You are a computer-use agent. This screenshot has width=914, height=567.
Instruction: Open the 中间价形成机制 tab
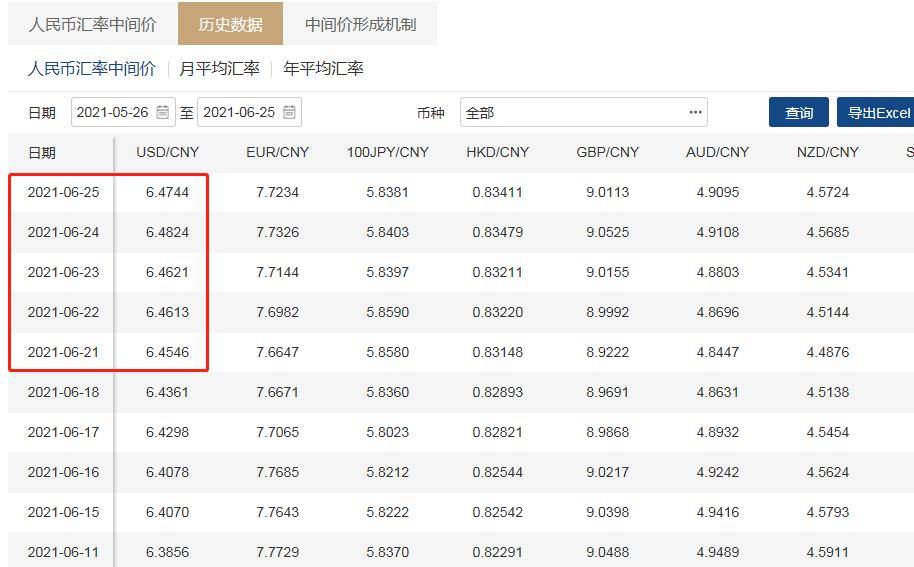click(360, 24)
